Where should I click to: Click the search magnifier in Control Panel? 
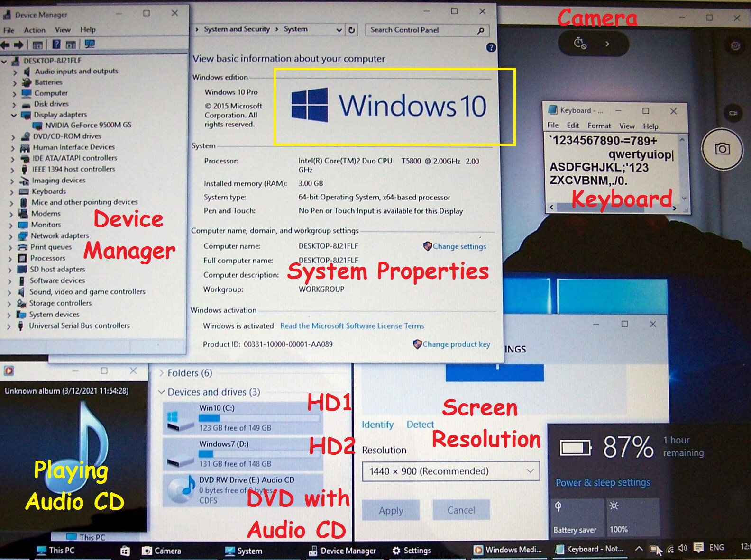point(481,30)
